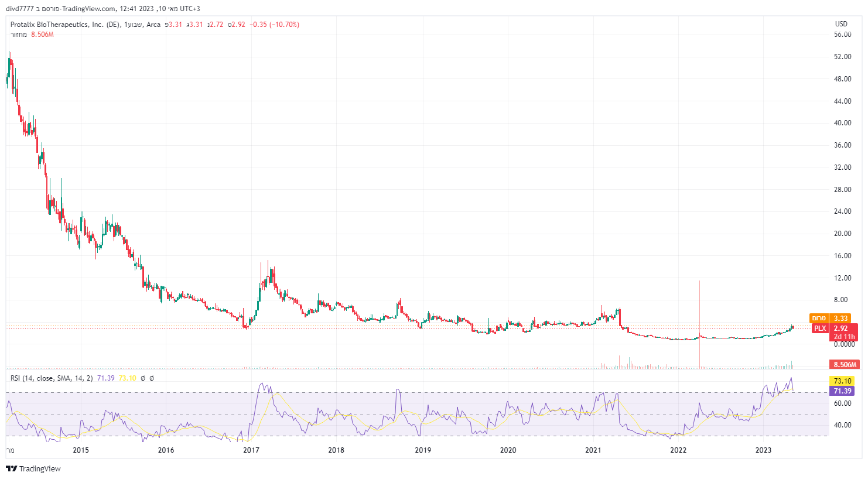The height and width of the screenshot is (479, 868).
Task: Click the 2021 year on time axis
Action: (593, 450)
